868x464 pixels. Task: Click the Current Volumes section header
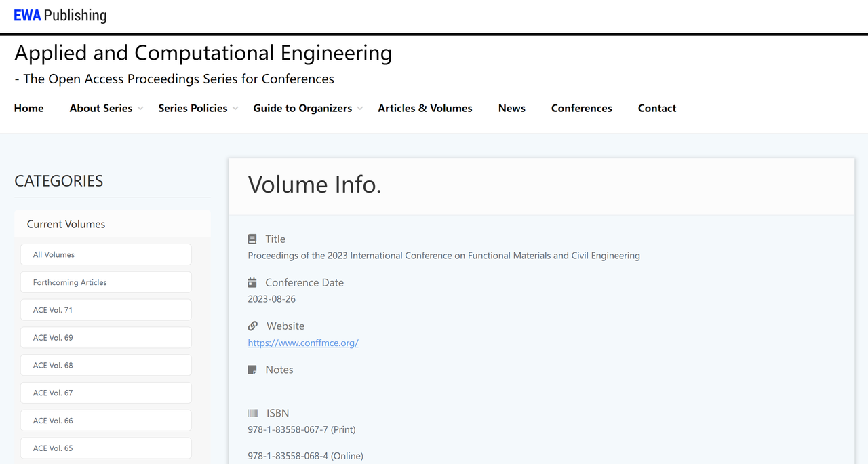point(66,224)
